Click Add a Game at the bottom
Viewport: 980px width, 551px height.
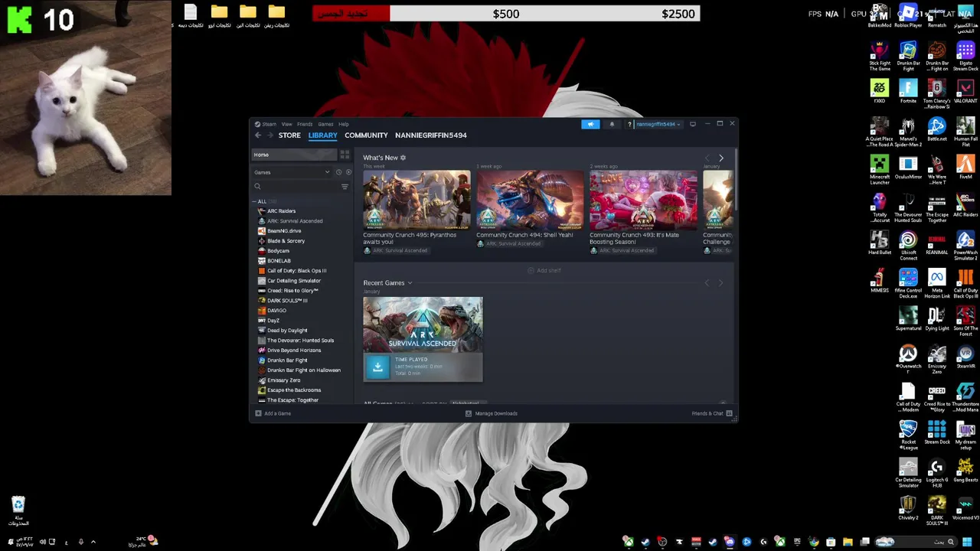point(273,413)
